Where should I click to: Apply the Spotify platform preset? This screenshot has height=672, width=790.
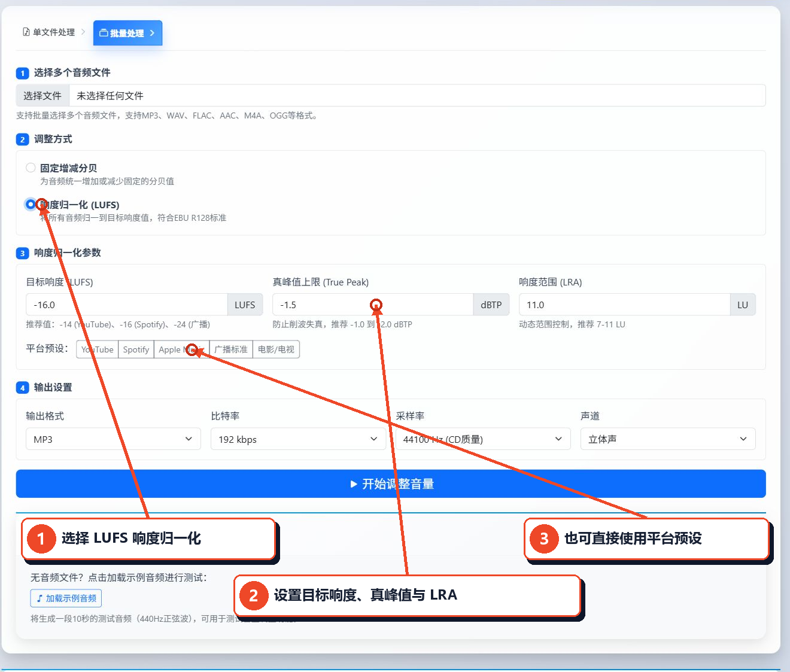tap(136, 349)
